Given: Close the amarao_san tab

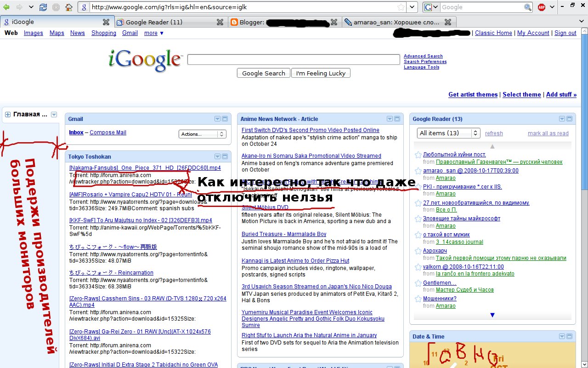Looking at the screenshot, I should click(x=448, y=22).
